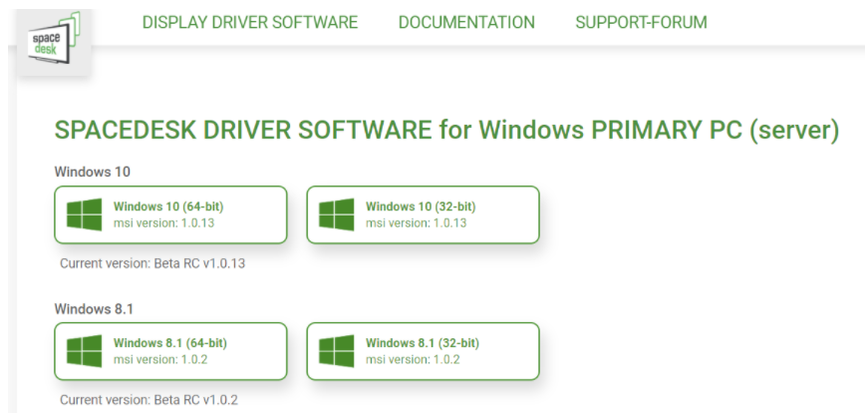This screenshot has height=413, width=868.
Task: Click Windows logo in Windows 10 32-bit card
Action: point(337,214)
